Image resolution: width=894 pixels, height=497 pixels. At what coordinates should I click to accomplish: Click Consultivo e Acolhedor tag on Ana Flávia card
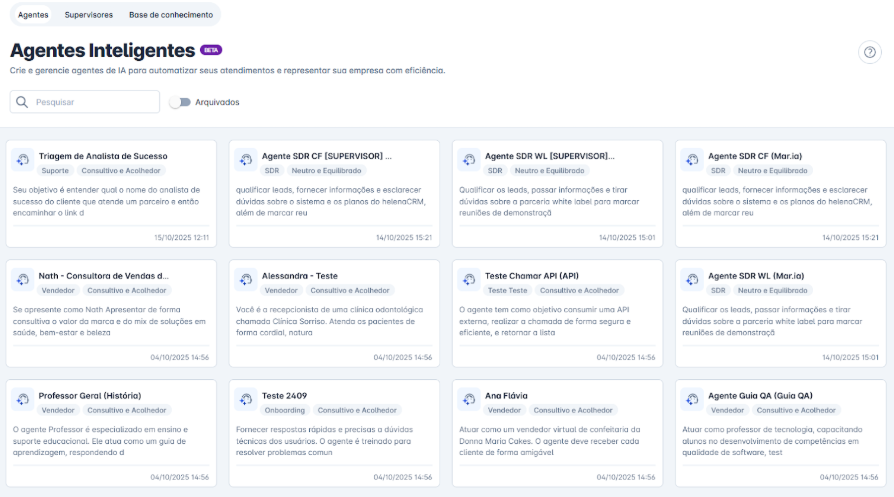coord(573,410)
